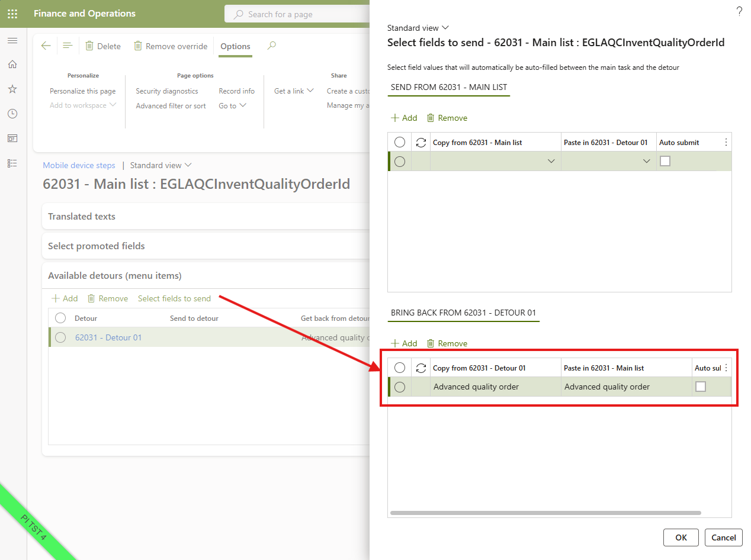
Task: Select all detours in Available detours grid
Action: tap(60, 318)
